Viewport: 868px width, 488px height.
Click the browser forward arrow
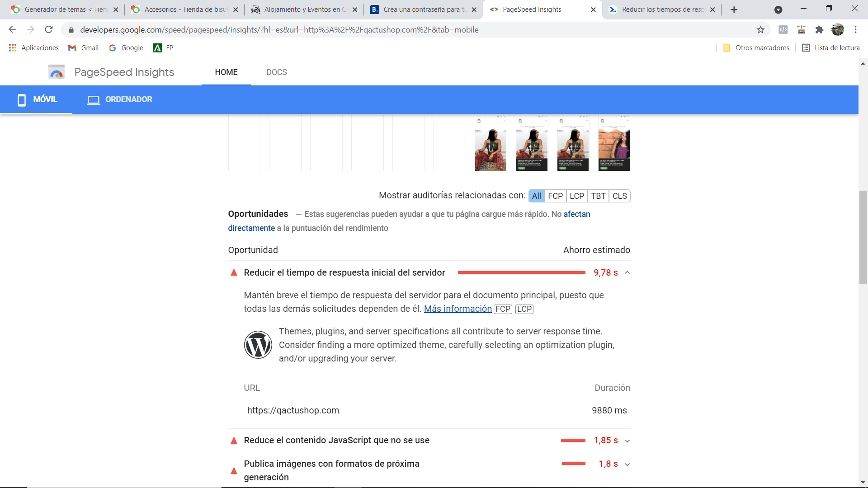(30, 30)
